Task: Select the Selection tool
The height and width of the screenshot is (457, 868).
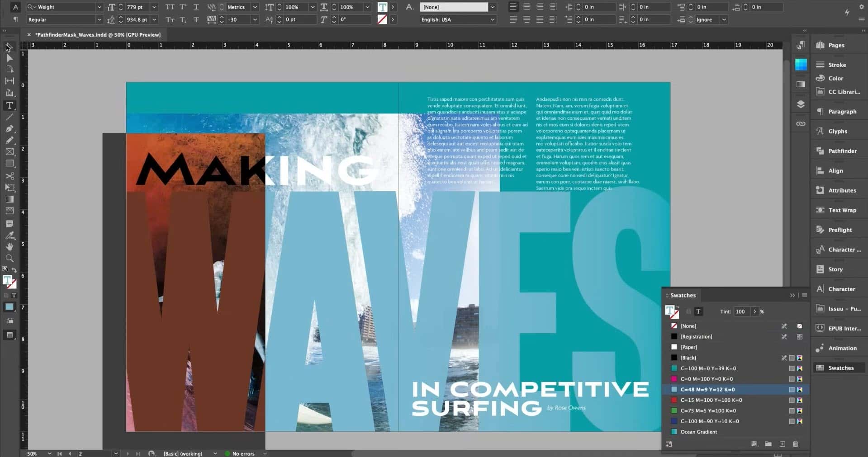Action: pyautogui.click(x=8, y=47)
